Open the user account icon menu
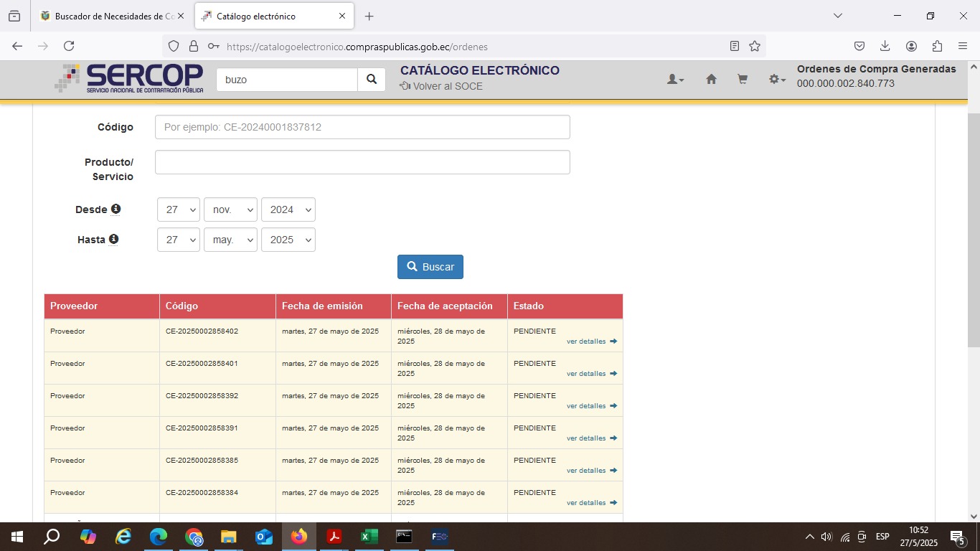 pyautogui.click(x=675, y=80)
